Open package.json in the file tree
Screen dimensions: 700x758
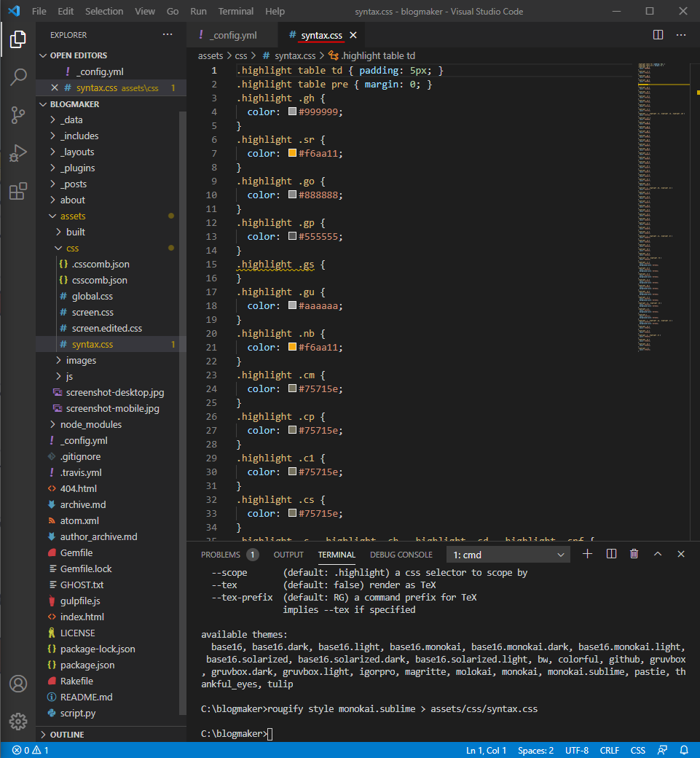pos(87,665)
